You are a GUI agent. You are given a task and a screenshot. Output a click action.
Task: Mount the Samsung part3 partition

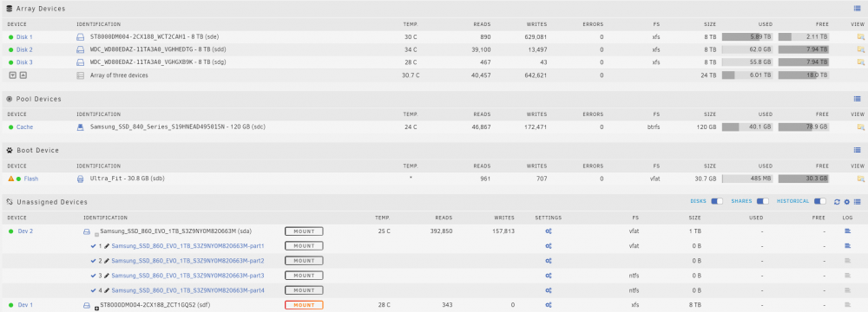[x=304, y=276]
